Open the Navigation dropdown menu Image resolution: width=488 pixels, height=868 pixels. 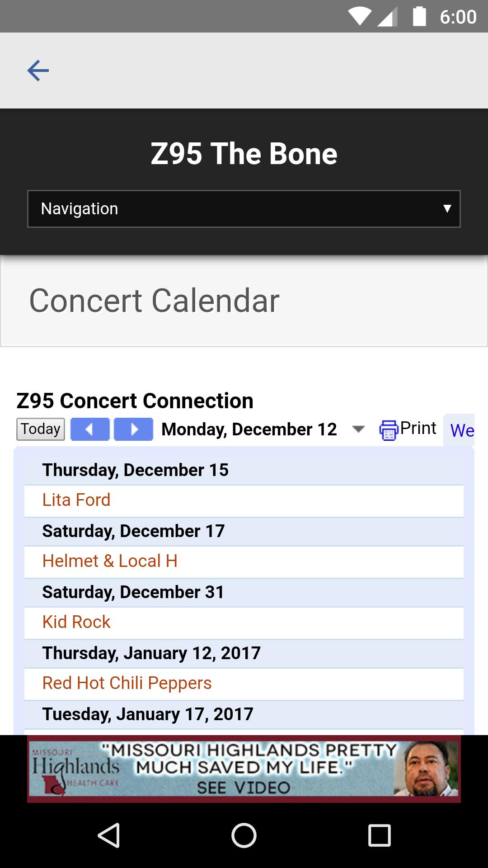tap(244, 209)
